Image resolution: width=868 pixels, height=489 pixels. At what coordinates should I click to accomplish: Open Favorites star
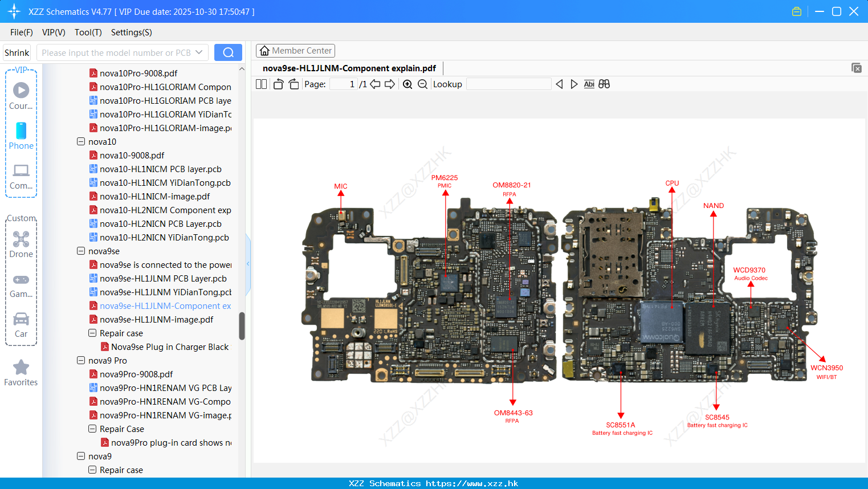click(21, 373)
